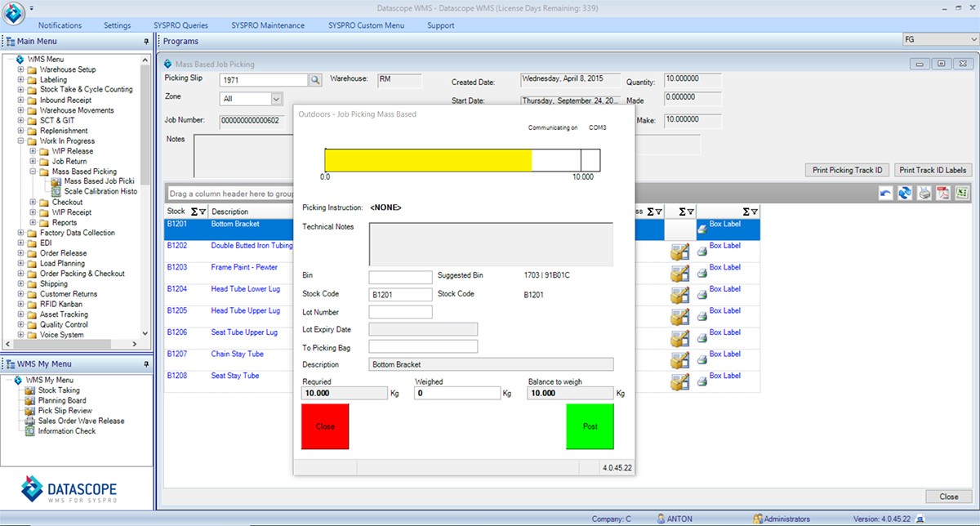Viewport: 980px width, 526px height.
Task: Click the blue undo arrow grid icon
Action: pyautogui.click(x=885, y=194)
